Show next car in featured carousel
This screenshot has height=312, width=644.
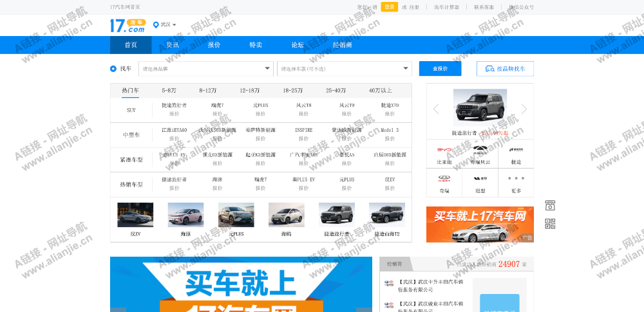tap(524, 109)
